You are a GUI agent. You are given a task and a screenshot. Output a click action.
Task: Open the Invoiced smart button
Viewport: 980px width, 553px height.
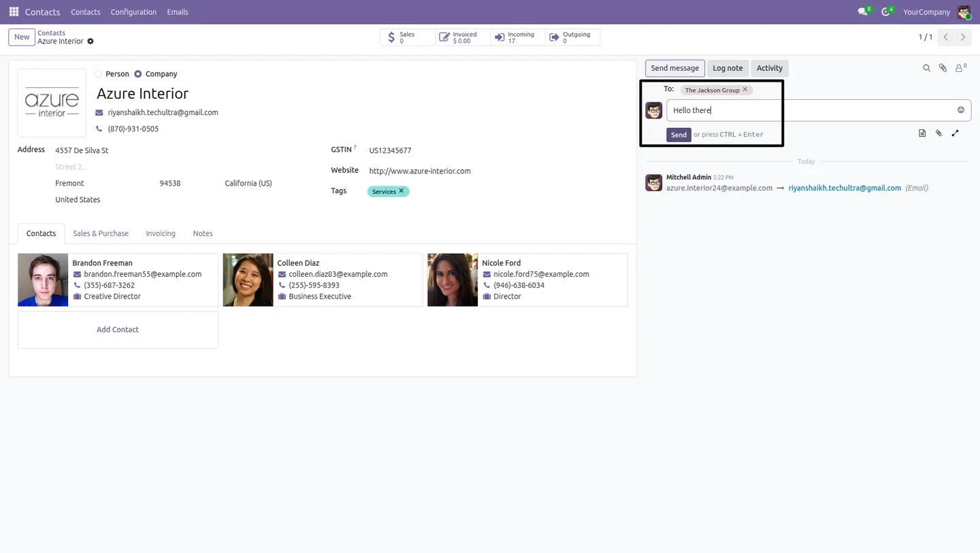[x=463, y=37]
